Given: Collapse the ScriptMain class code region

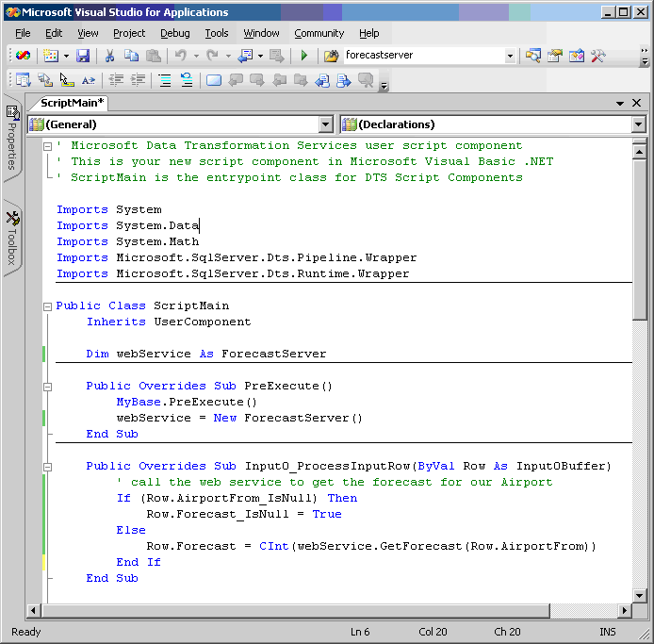Looking at the screenshot, I should 47,306.
